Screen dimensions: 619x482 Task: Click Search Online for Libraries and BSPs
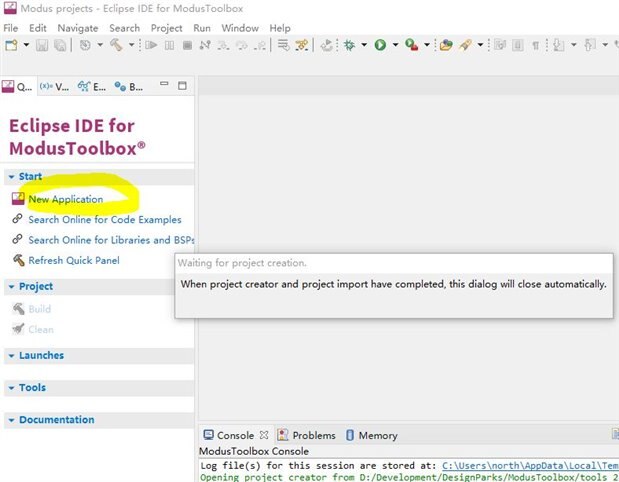(x=111, y=240)
